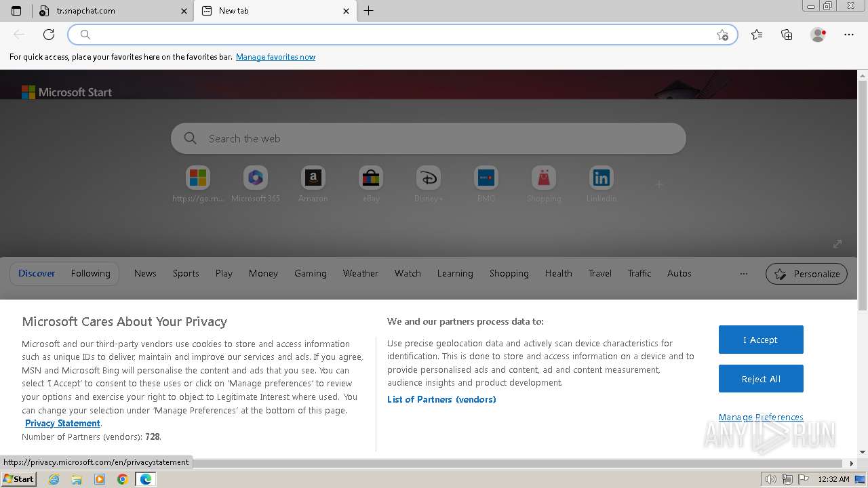
Task: Open the Autos category
Action: 679,273
